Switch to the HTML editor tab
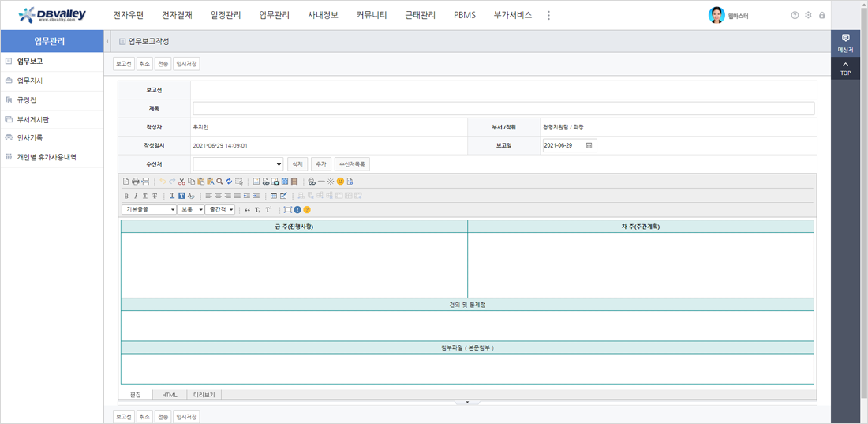 [170, 395]
